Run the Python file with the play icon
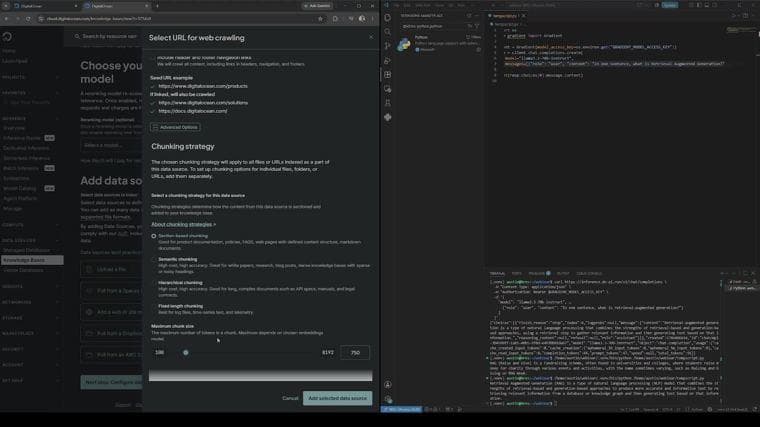 [x=734, y=16]
